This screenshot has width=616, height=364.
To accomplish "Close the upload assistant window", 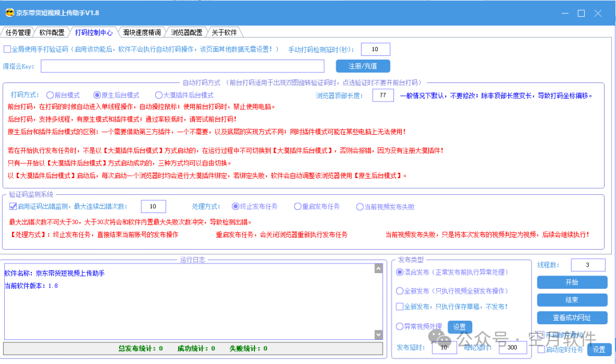I will pyautogui.click(x=598, y=13).
